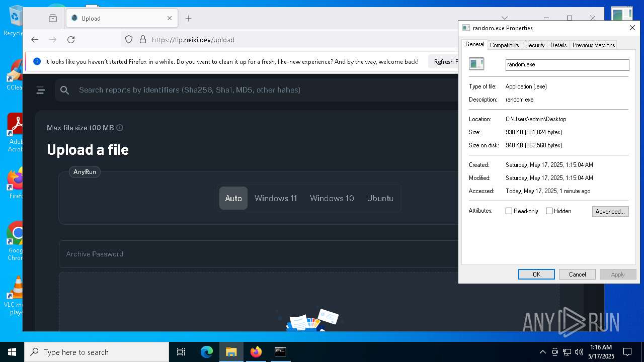Open the Google Chrome desktop shortcut
This screenshot has height=362, width=644.
tap(16, 241)
